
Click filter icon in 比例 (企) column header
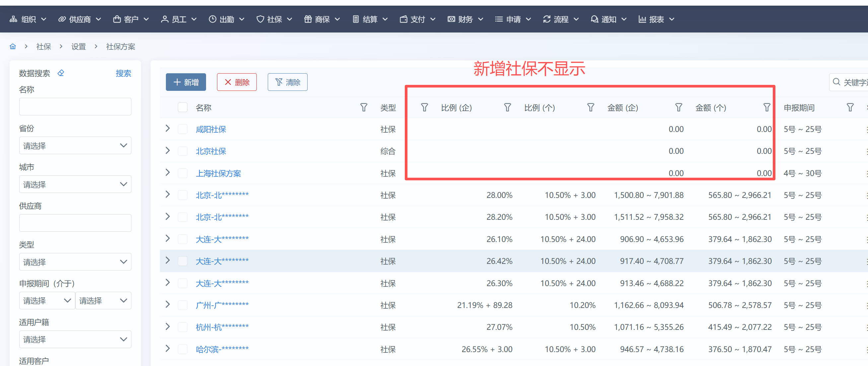pyautogui.click(x=507, y=107)
